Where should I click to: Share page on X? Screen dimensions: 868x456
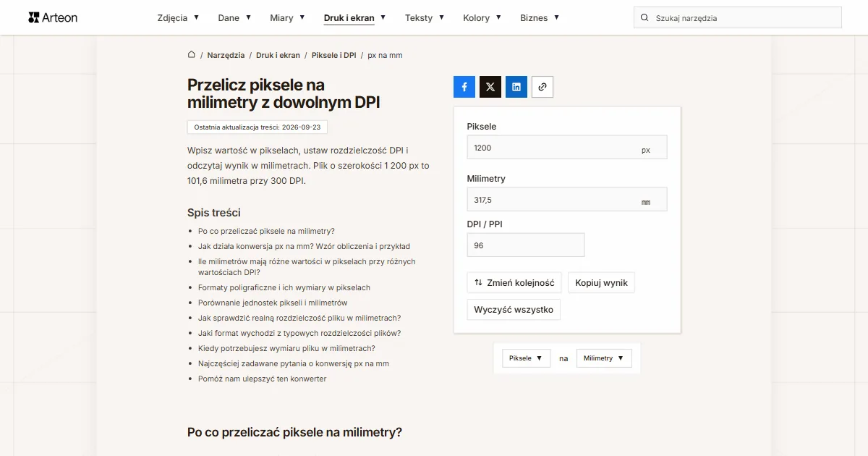coord(490,87)
